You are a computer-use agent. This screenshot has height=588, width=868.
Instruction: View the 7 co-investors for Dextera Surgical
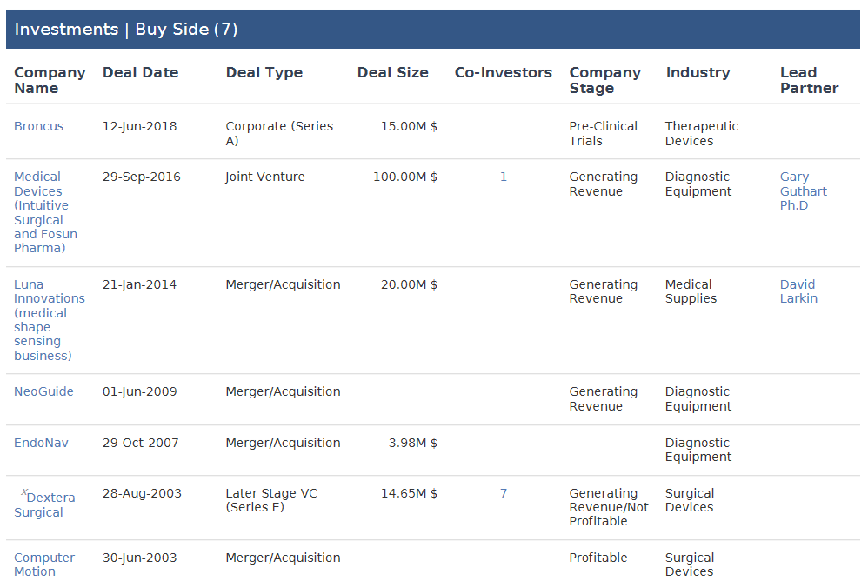504,493
